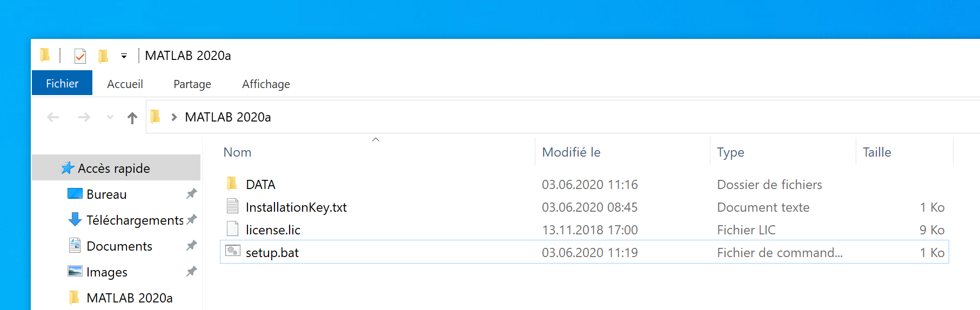The image size is (980, 310).
Task: Open the Fichier menu tab
Action: click(x=62, y=84)
